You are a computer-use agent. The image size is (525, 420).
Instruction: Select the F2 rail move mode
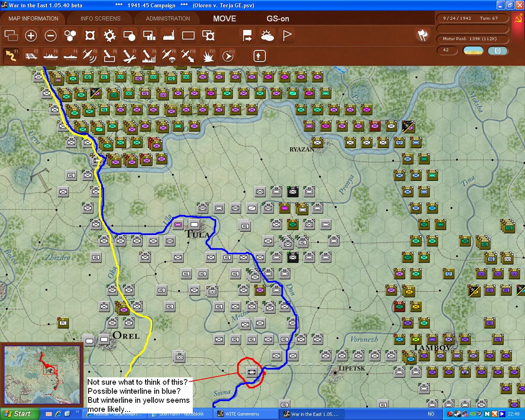pos(31,55)
